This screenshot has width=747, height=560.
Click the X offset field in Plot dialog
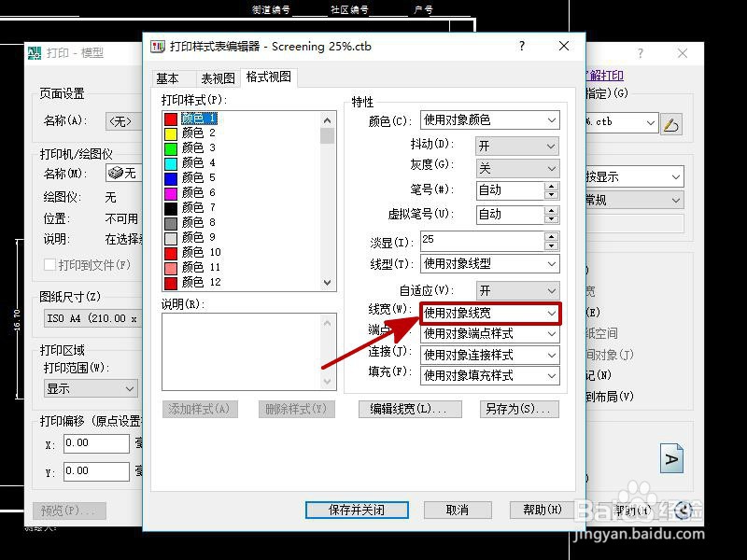[x=97, y=443]
